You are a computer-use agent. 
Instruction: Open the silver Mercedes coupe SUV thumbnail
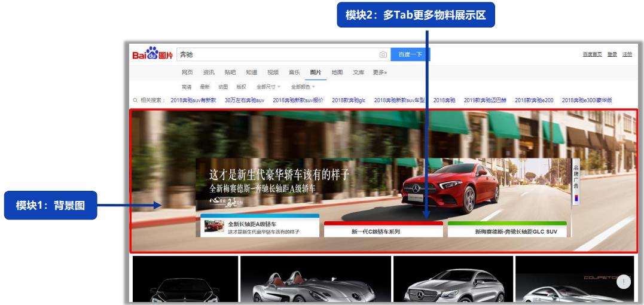click(453, 279)
